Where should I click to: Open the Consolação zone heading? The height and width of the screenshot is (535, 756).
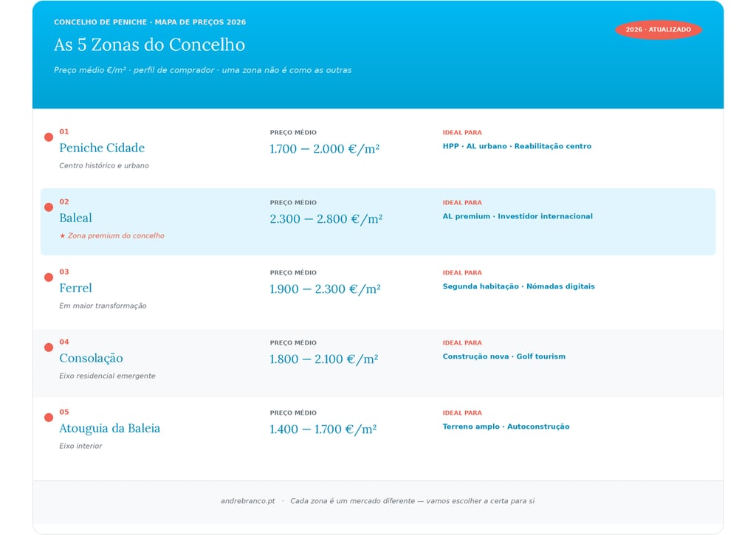tap(91, 359)
